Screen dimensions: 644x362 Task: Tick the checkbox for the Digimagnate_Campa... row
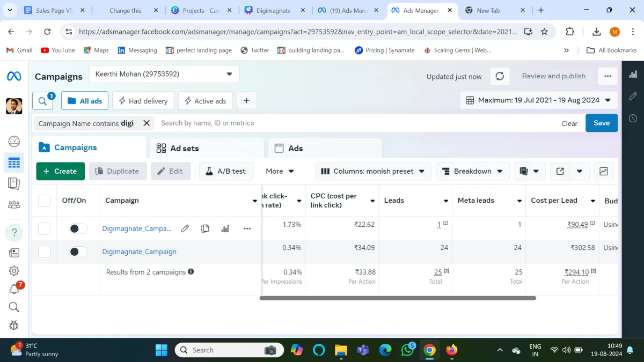pos(45,228)
